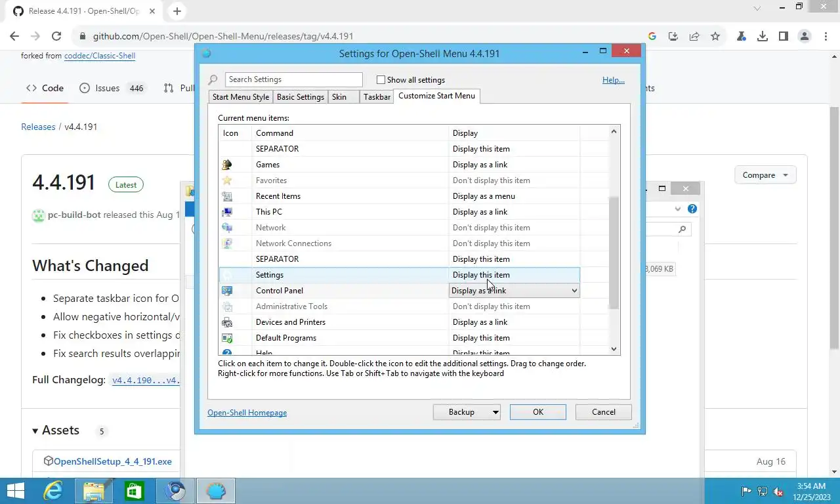This screenshot has height=504, width=840.
Task: Click the search magnifier icon in Settings dialog
Action: 213,80
